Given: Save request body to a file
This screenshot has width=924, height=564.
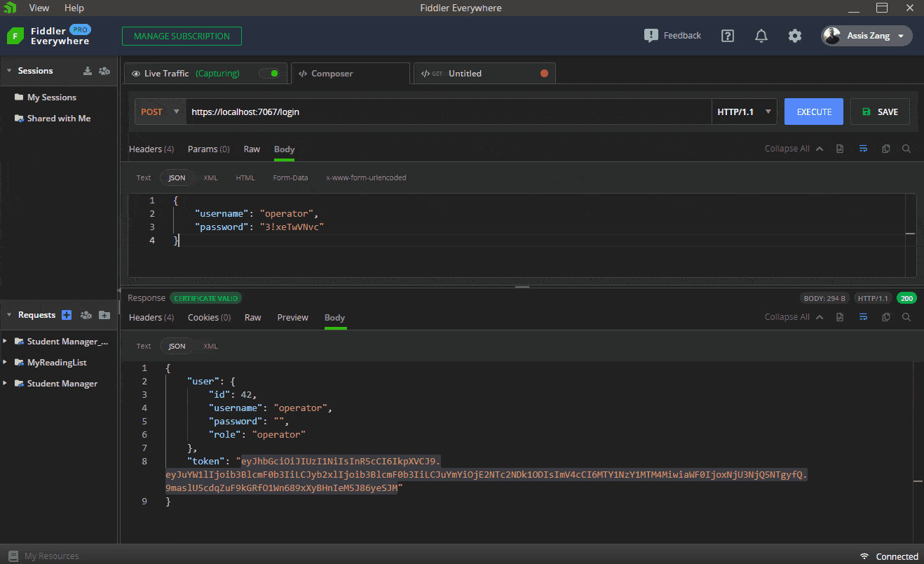Looking at the screenshot, I should (x=840, y=149).
